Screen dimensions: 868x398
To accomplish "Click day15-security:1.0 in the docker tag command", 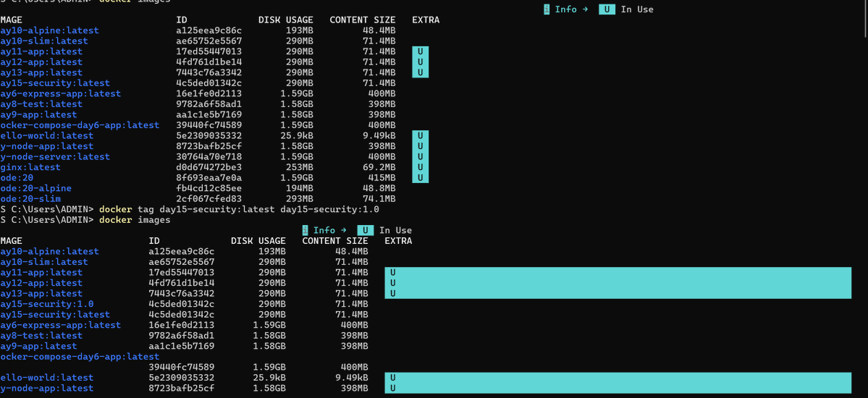I will click(329, 210).
